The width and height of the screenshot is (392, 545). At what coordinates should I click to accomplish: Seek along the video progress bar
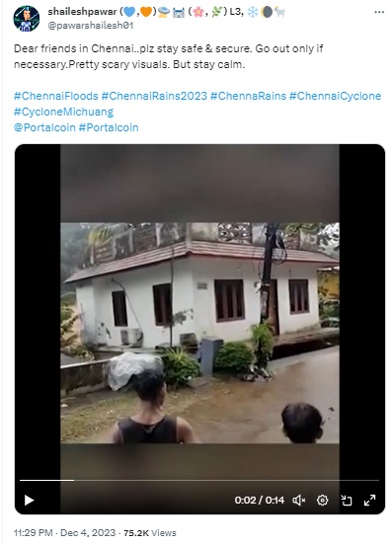199,481
